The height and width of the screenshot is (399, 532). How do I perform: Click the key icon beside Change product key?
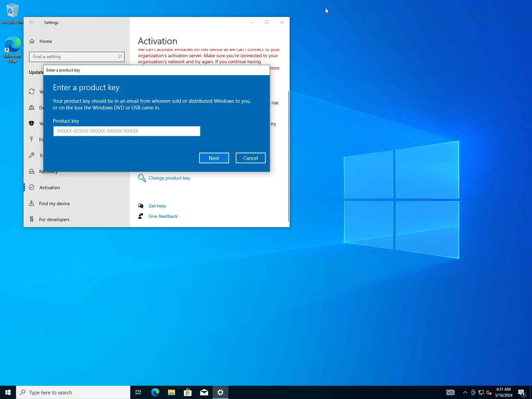pyautogui.click(x=142, y=178)
